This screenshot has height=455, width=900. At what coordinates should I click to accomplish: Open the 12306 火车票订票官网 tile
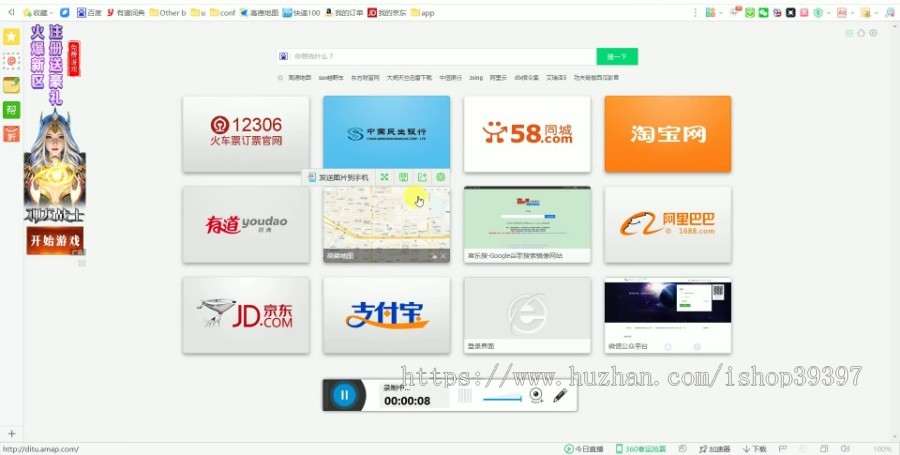click(246, 134)
